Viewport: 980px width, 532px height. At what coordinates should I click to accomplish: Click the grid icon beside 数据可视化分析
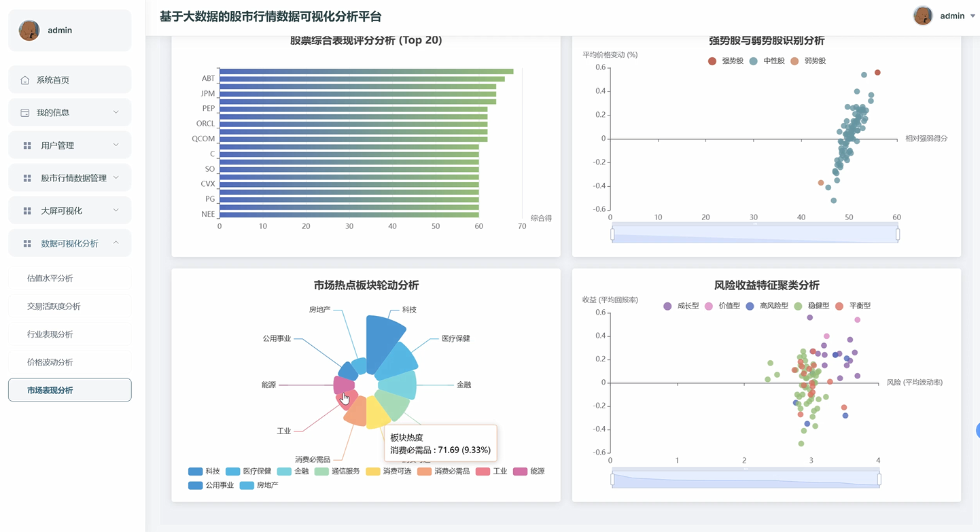[x=27, y=243]
